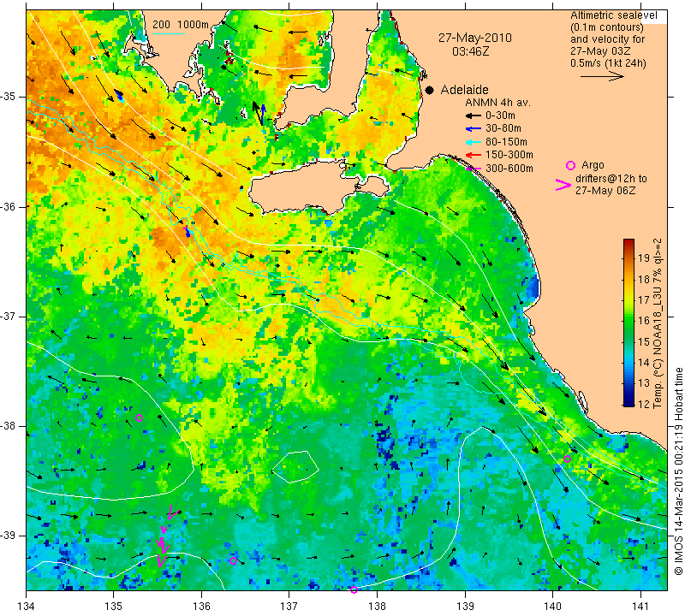This screenshot has height=616, width=685.
Task: Click the 'Altimetric sealevel' title line
Action: (x=613, y=15)
